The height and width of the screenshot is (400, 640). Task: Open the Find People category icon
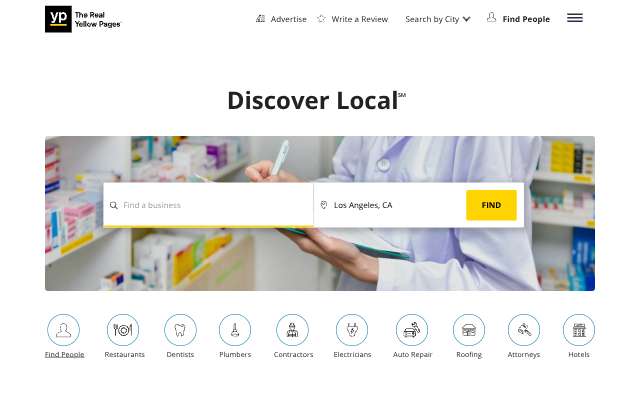coord(64,330)
